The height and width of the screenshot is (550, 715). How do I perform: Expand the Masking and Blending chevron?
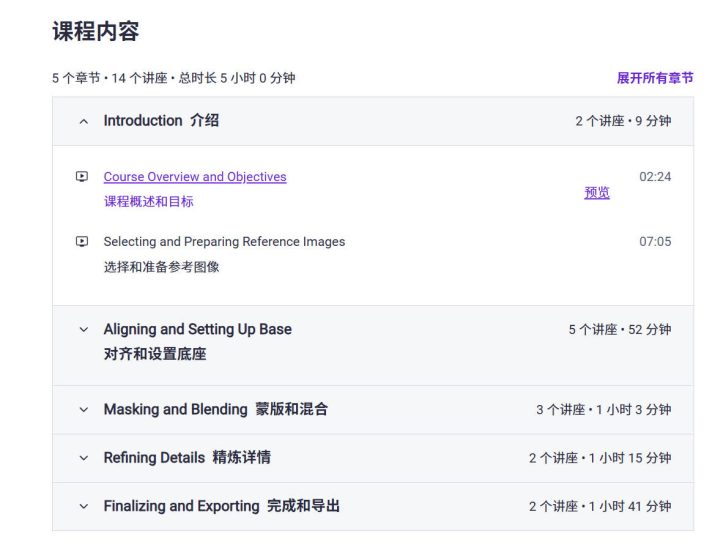(x=84, y=410)
